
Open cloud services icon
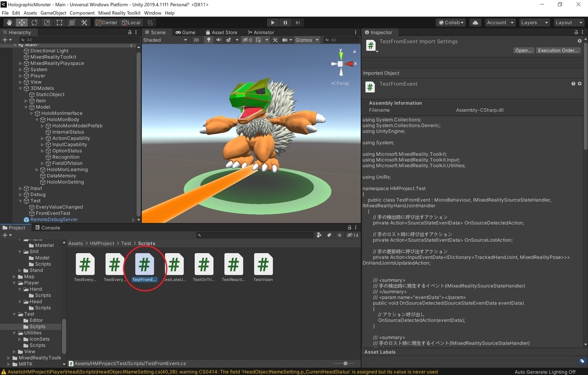coord(475,23)
